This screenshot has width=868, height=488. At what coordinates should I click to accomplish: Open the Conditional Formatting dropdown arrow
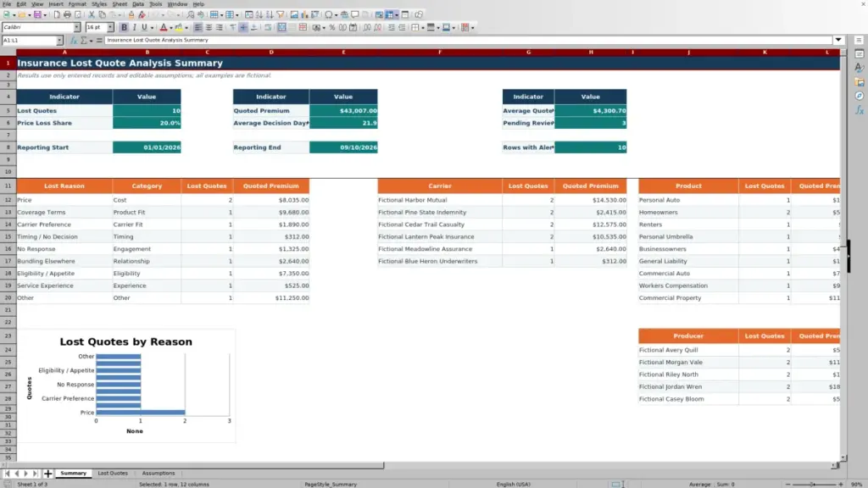[x=472, y=28]
